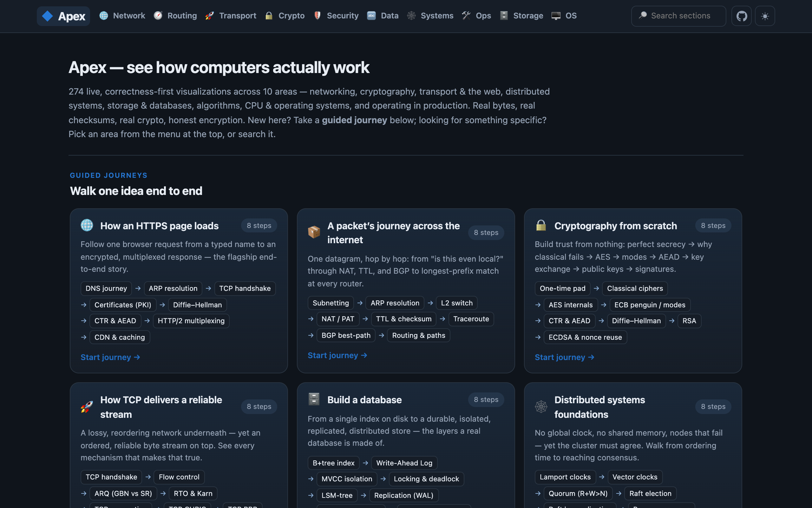Screen dimensions: 812x508
Task: Open the Quorum (R+W>N) step
Action: (578, 493)
